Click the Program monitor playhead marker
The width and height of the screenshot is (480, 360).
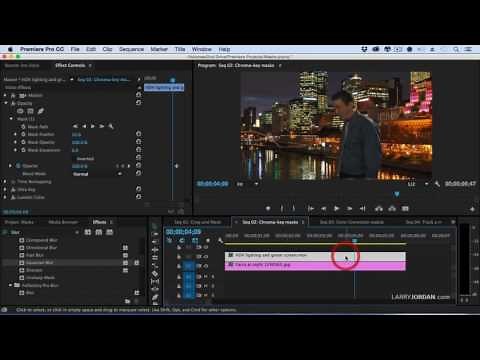(397, 194)
